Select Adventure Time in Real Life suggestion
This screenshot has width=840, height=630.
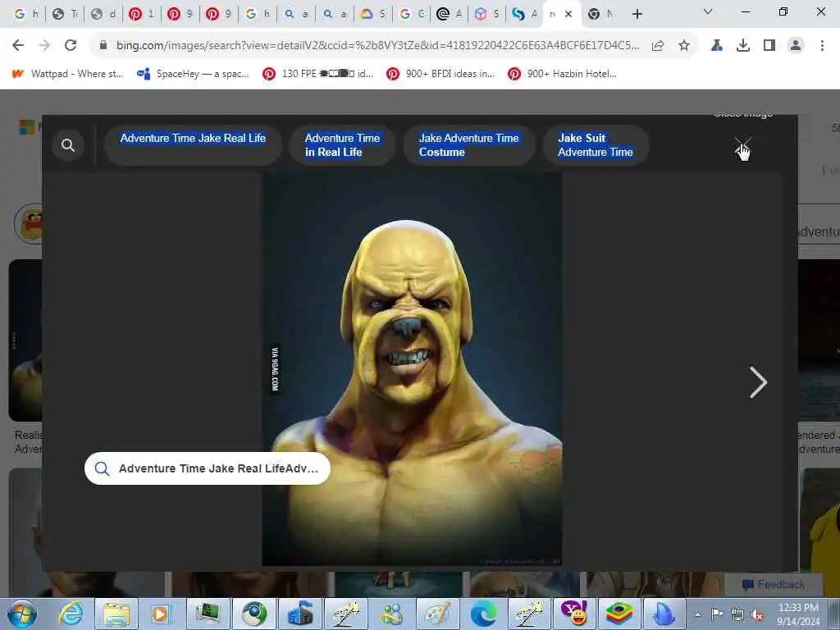(x=342, y=145)
